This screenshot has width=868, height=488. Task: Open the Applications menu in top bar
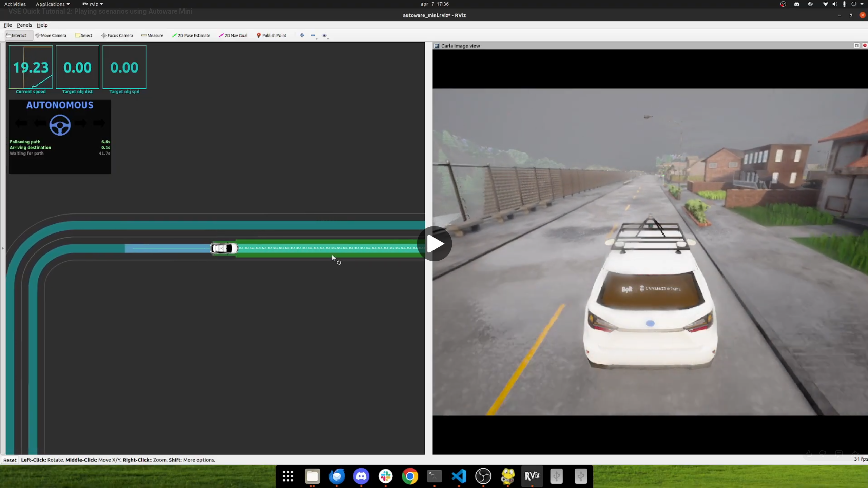pos(53,4)
